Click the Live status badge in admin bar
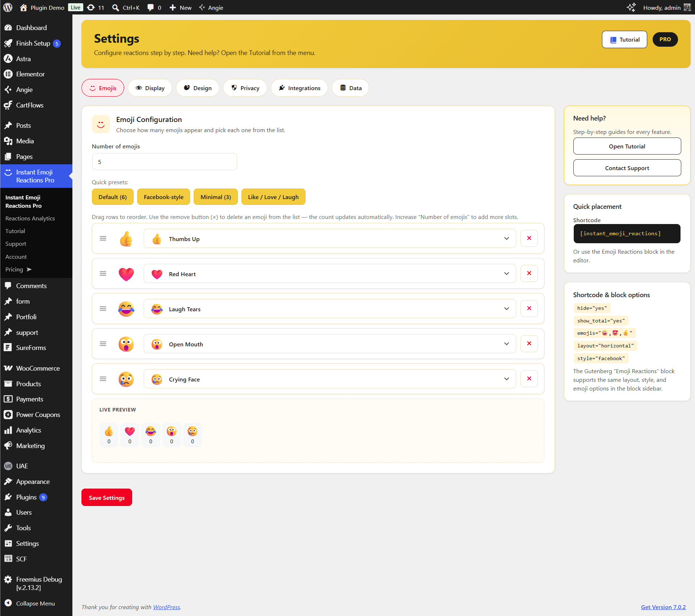This screenshot has width=695, height=616. coord(76,8)
